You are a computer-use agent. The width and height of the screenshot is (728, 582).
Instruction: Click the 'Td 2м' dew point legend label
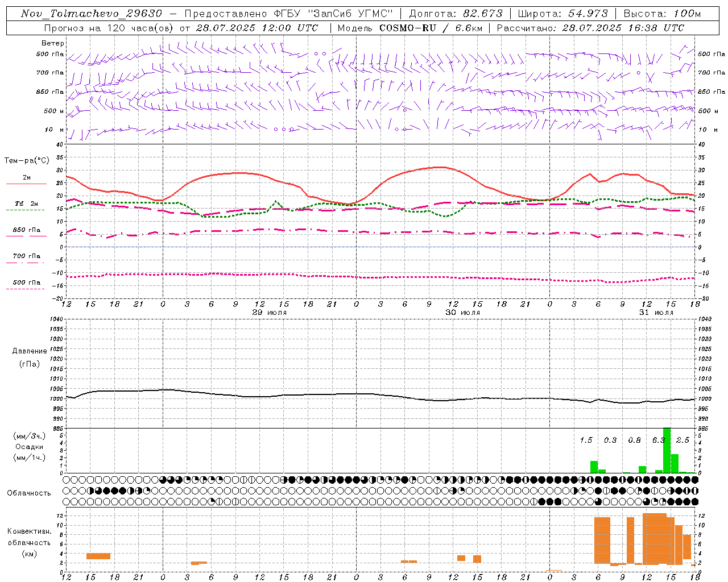click(26, 203)
